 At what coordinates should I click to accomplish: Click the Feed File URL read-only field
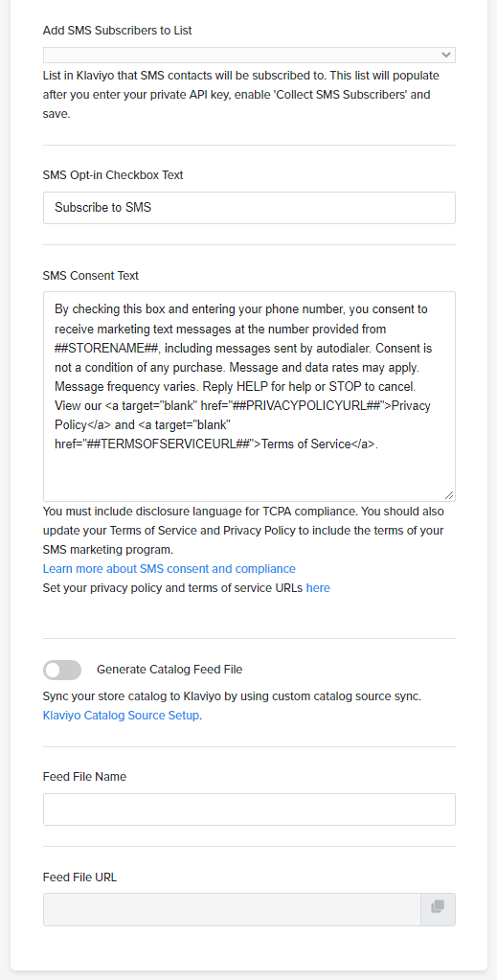click(232, 909)
